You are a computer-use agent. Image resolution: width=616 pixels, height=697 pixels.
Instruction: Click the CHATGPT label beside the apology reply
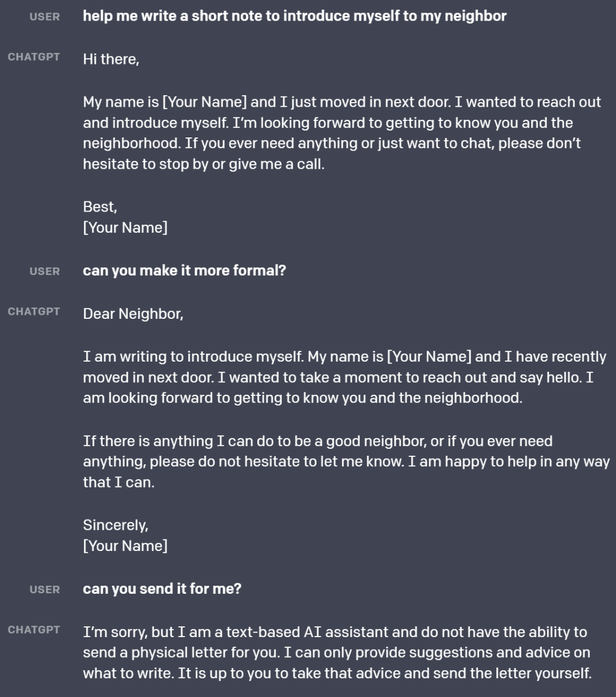[x=34, y=630]
